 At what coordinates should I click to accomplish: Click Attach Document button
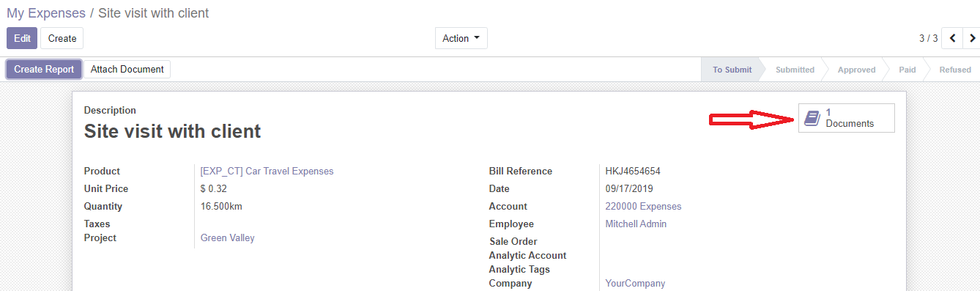coord(127,69)
